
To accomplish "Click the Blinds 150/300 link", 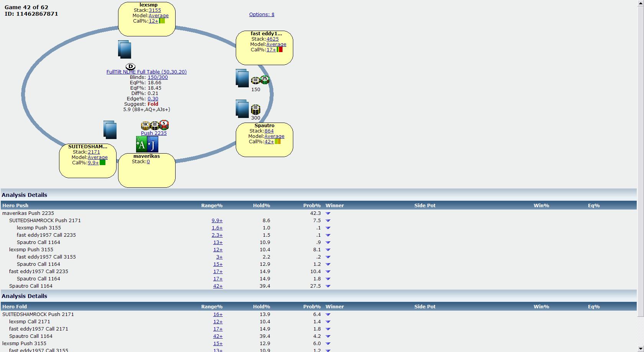I will tap(158, 77).
